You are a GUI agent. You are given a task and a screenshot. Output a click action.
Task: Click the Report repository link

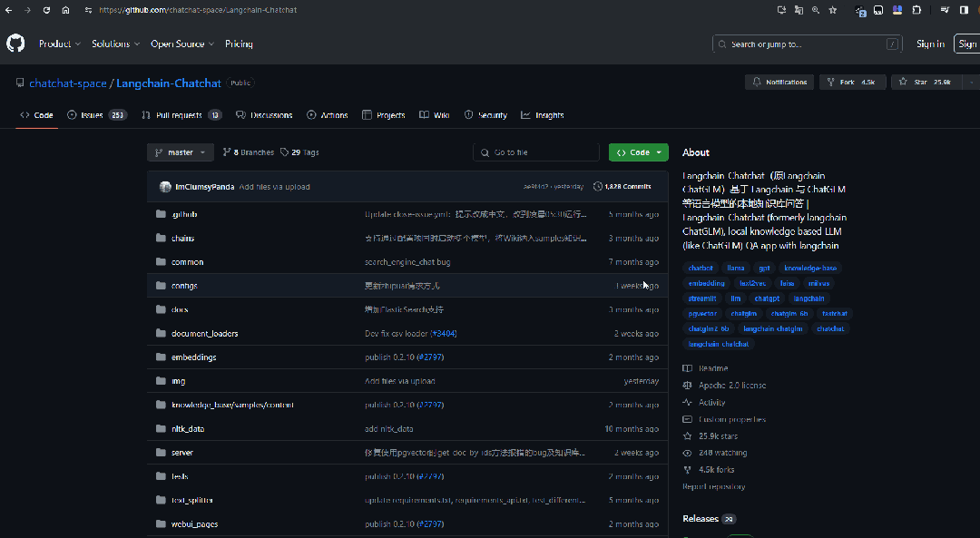click(713, 486)
